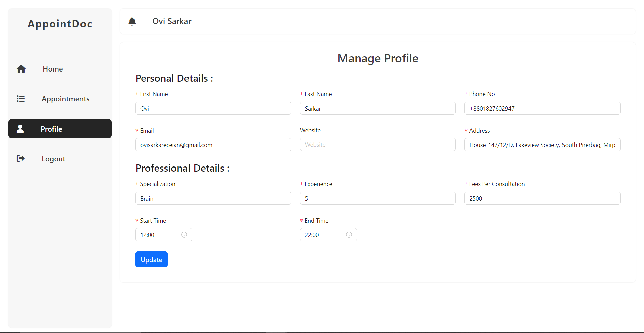Click the Specialization field containing Brain
The width and height of the screenshot is (644, 333).
click(213, 198)
